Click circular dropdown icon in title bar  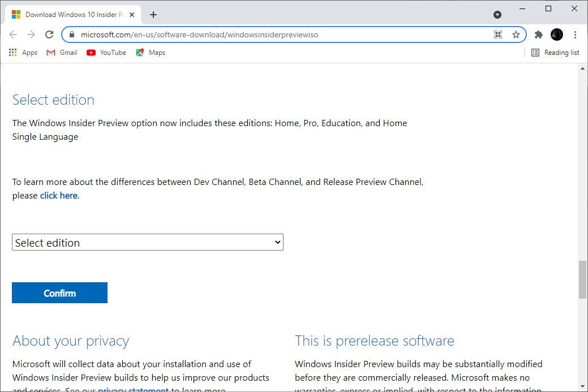pos(497,15)
